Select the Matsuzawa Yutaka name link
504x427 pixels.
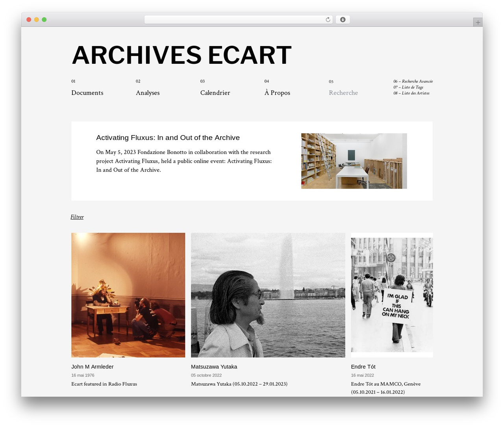(x=214, y=367)
